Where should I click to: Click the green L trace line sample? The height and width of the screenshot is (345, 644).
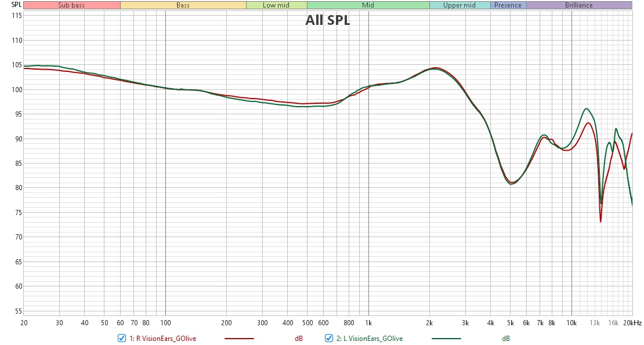[x=446, y=339]
